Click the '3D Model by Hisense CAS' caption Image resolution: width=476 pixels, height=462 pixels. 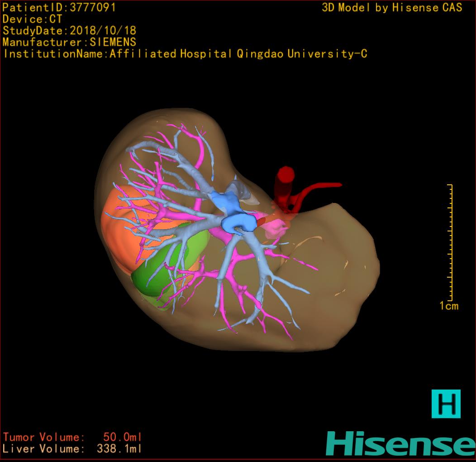coord(392,8)
